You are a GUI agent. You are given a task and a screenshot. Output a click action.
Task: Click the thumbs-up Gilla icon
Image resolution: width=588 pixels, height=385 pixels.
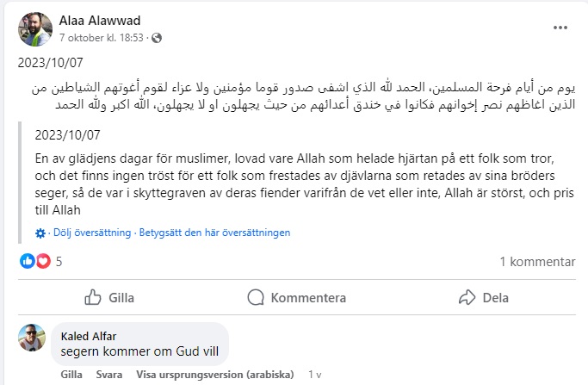pos(93,297)
